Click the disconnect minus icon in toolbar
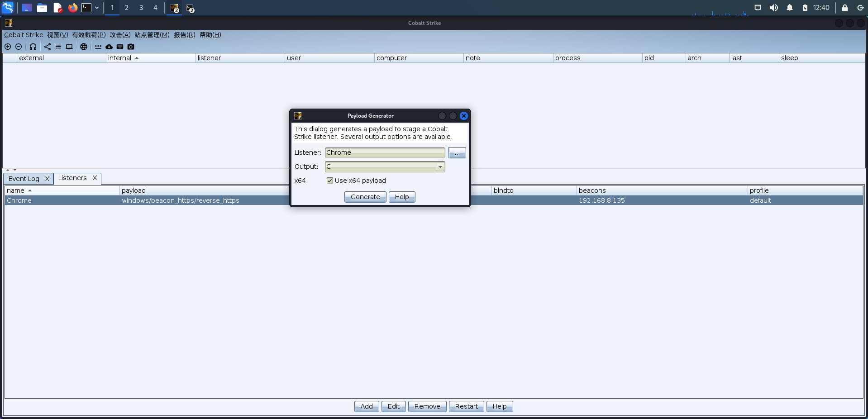868x419 pixels. pos(19,47)
